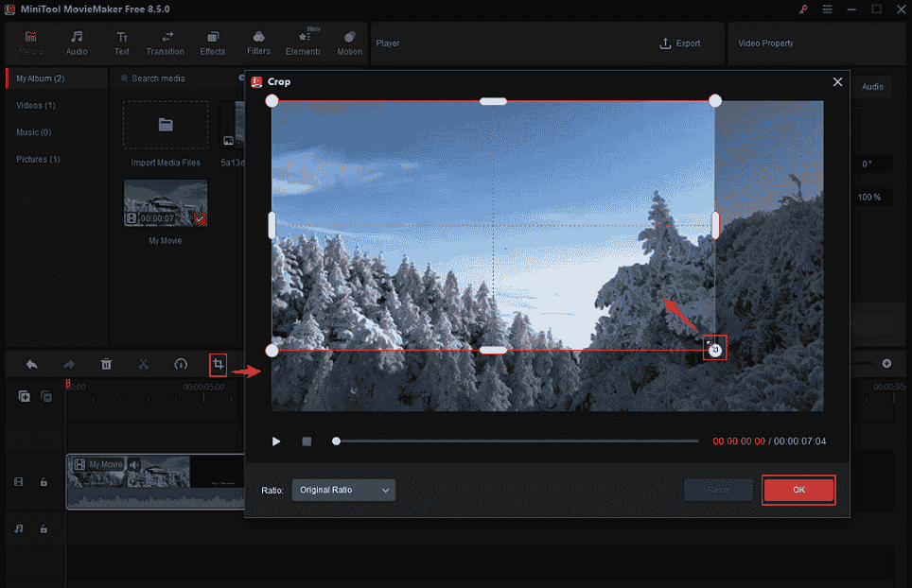
Task: Open the Ratio dropdown in Crop dialog
Action: pos(342,490)
